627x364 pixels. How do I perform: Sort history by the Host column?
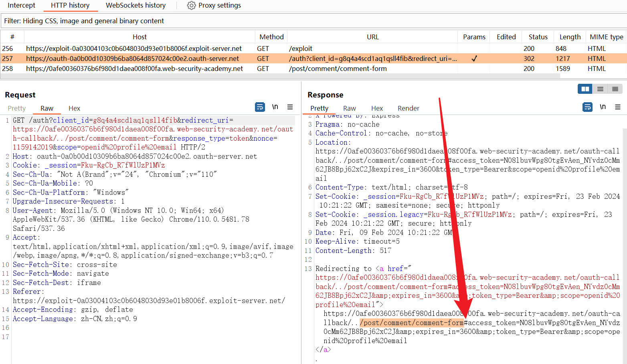coord(140,37)
